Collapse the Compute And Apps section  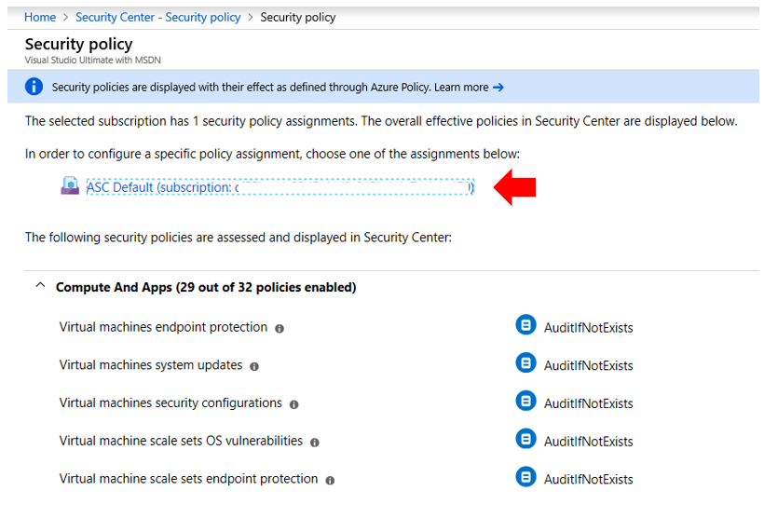40,285
